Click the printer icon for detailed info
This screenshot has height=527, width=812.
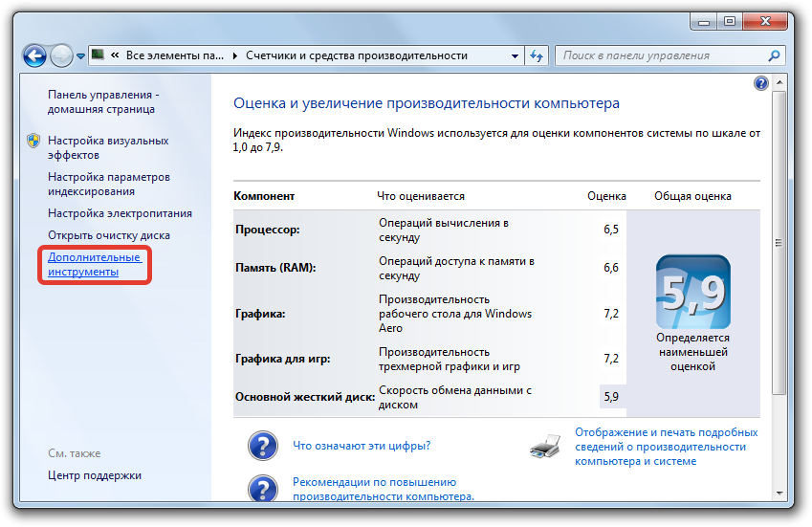(545, 447)
